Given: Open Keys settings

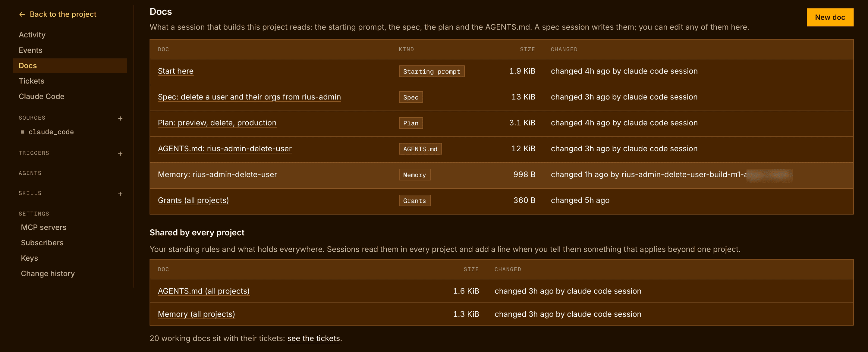Looking at the screenshot, I should pos(29,258).
